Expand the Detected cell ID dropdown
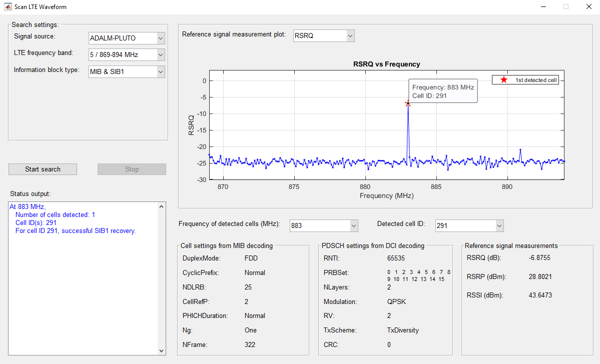Image resolution: width=600 pixels, height=364 pixels. coord(469,225)
